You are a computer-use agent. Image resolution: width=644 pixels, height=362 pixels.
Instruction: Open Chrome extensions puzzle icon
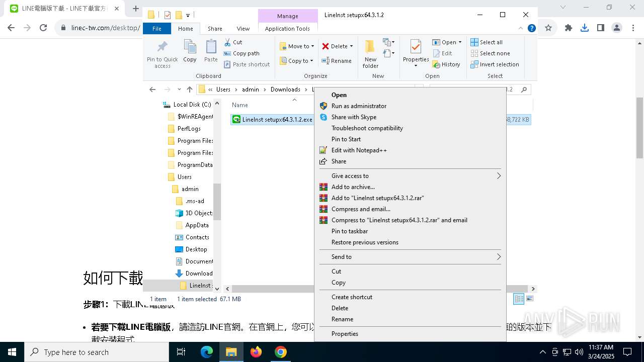569,28
